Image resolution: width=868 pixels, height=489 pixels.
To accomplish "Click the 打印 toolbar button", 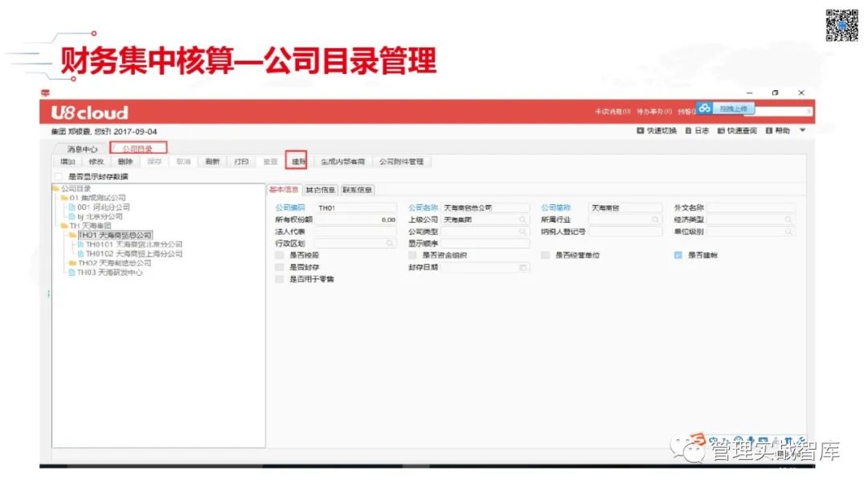I will (241, 162).
